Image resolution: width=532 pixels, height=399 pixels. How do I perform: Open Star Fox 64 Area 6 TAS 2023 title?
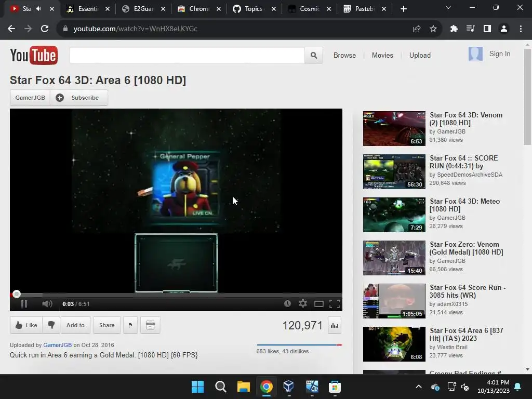[466, 334]
